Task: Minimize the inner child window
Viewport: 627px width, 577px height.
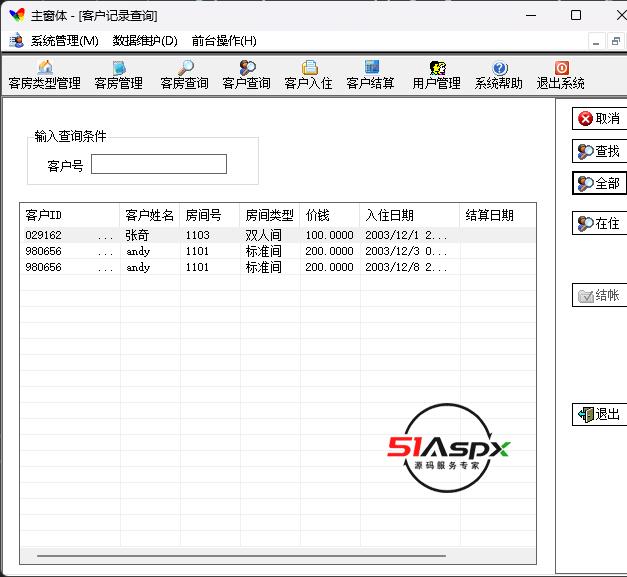Action: (596, 41)
